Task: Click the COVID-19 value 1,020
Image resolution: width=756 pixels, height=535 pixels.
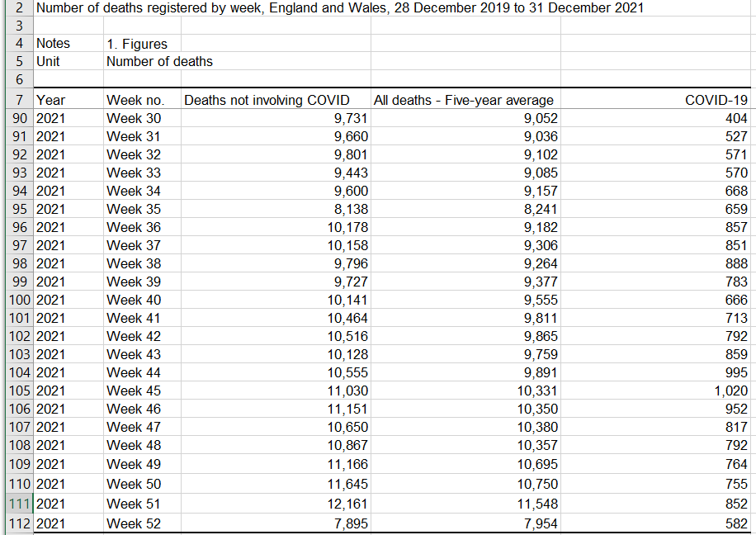Action: click(x=730, y=391)
